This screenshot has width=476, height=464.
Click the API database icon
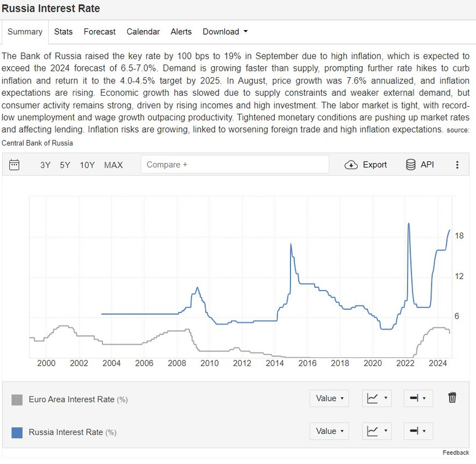(x=410, y=165)
